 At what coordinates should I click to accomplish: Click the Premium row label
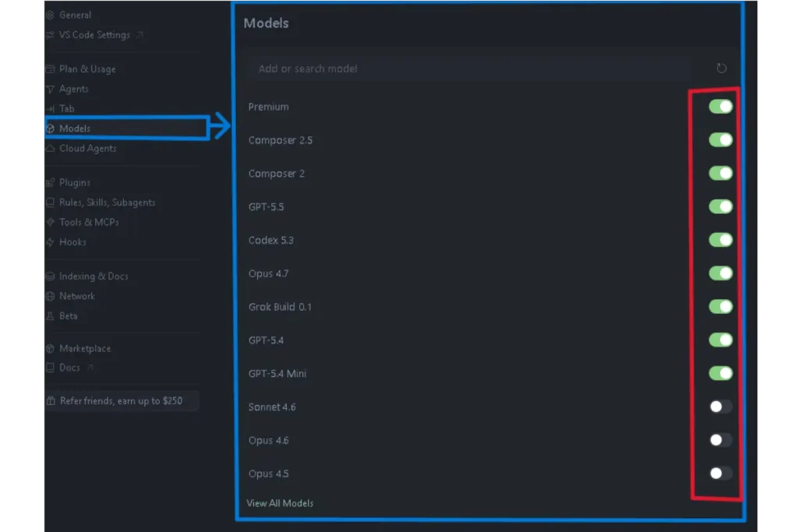click(x=268, y=107)
